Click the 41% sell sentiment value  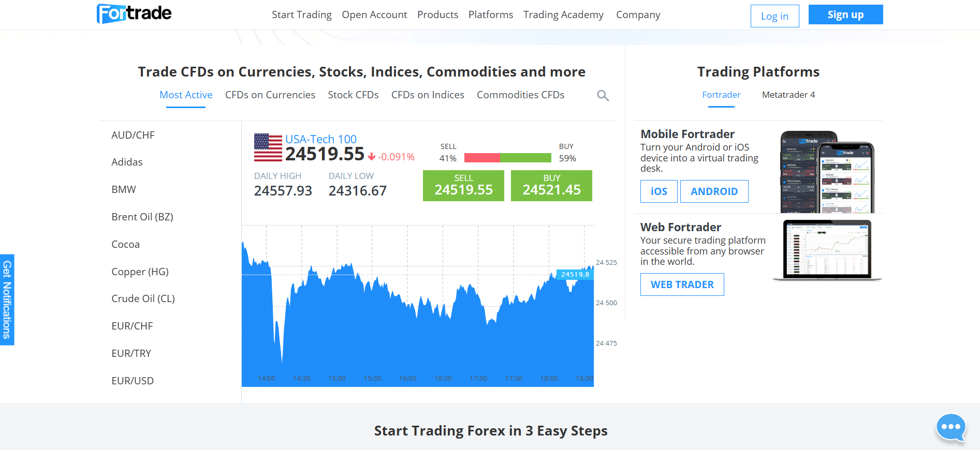(448, 158)
